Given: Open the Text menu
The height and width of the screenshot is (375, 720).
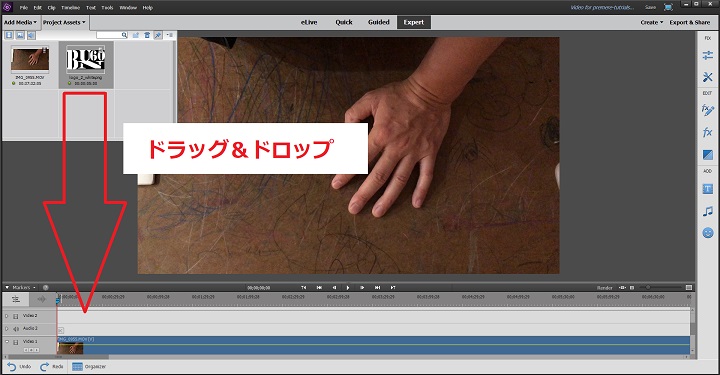Looking at the screenshot, I should [91, 8].
